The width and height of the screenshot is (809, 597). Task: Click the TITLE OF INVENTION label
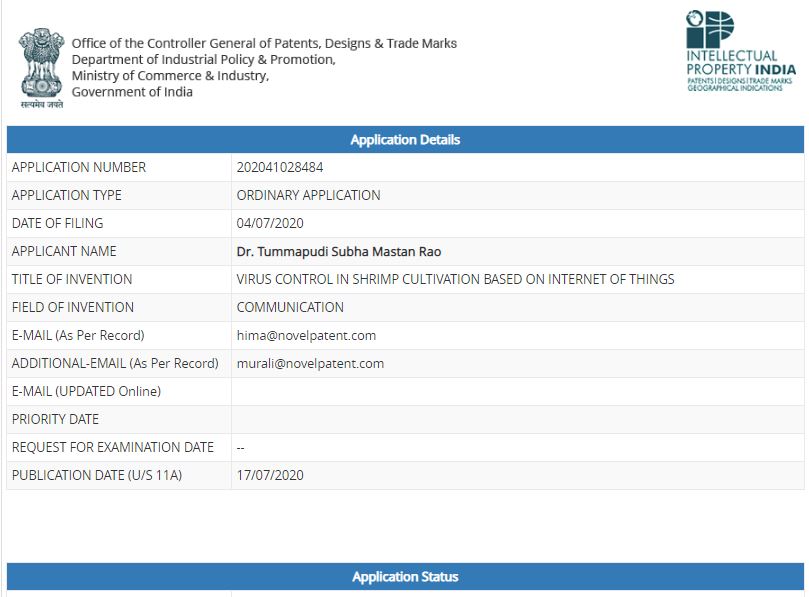point(72,279)
